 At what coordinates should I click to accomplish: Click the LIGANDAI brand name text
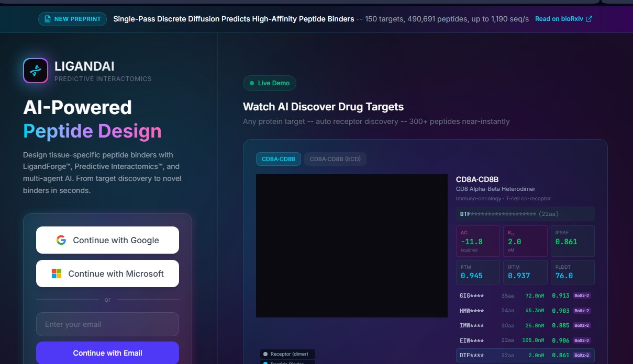(84, 66)
